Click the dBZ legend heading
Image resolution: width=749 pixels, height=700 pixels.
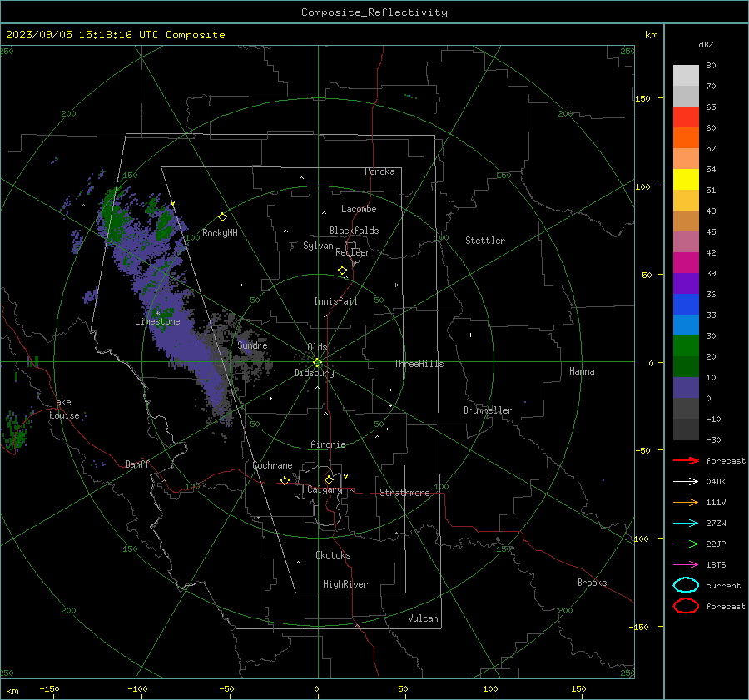click(706, 44)
